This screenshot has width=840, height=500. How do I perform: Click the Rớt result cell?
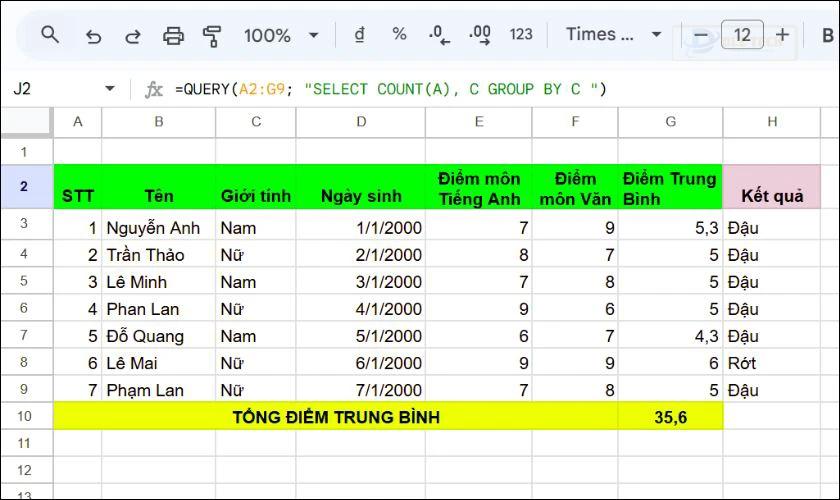[772, 363]
